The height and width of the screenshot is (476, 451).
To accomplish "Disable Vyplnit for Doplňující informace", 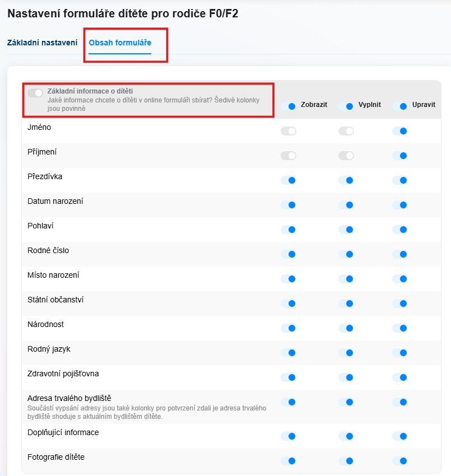I will click(x=346, y=436).
